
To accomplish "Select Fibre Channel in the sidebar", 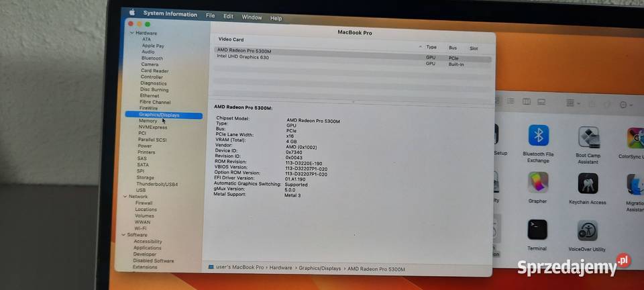I will pyautogui.click(x=155, y=102).
